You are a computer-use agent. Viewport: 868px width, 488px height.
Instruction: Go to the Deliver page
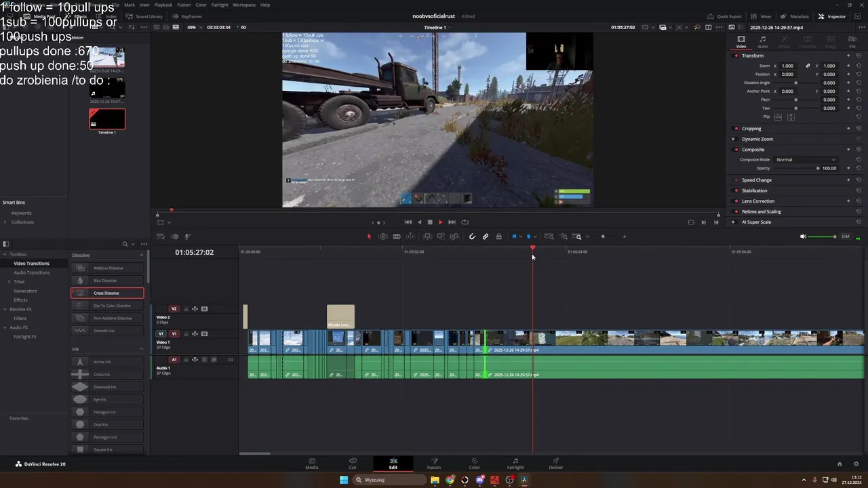(556, 464)
